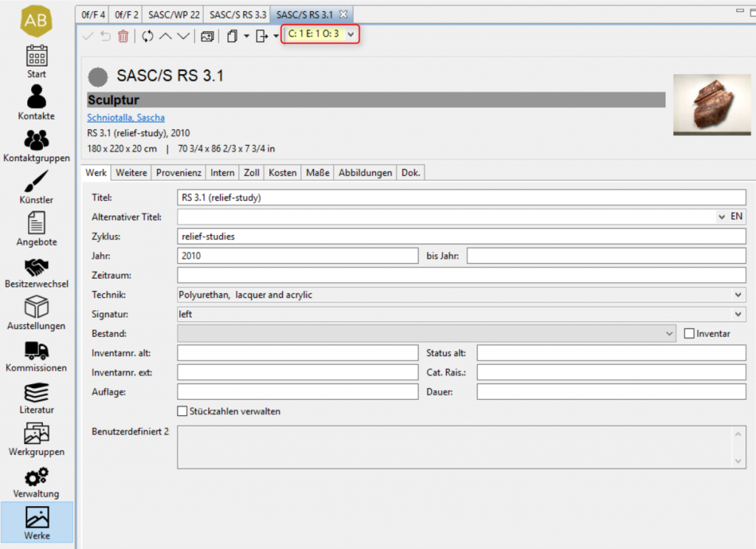Go to next record with down chevron
The height and width of the screenshot is (549, 756).
point(183,35)
